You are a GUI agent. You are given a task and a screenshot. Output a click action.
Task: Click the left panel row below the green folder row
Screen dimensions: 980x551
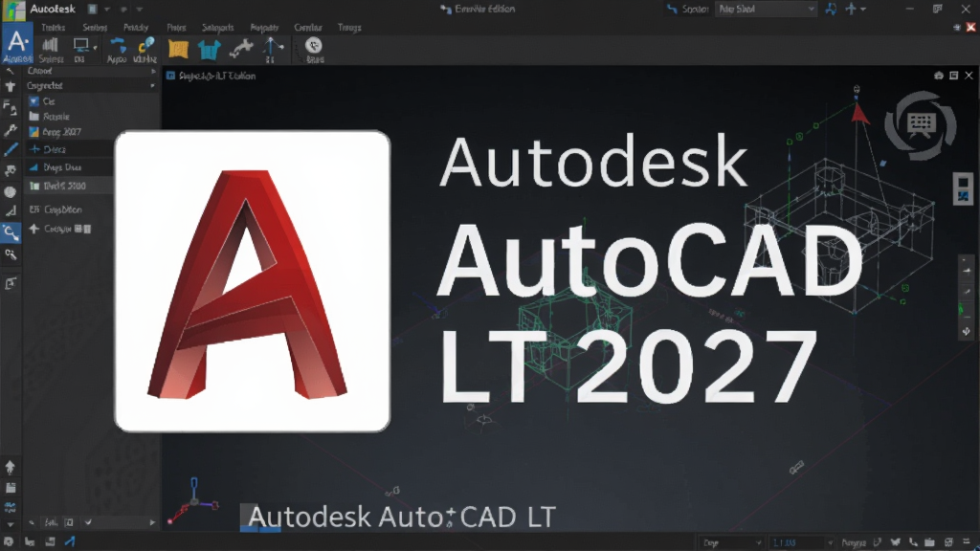tap(69, 209)
